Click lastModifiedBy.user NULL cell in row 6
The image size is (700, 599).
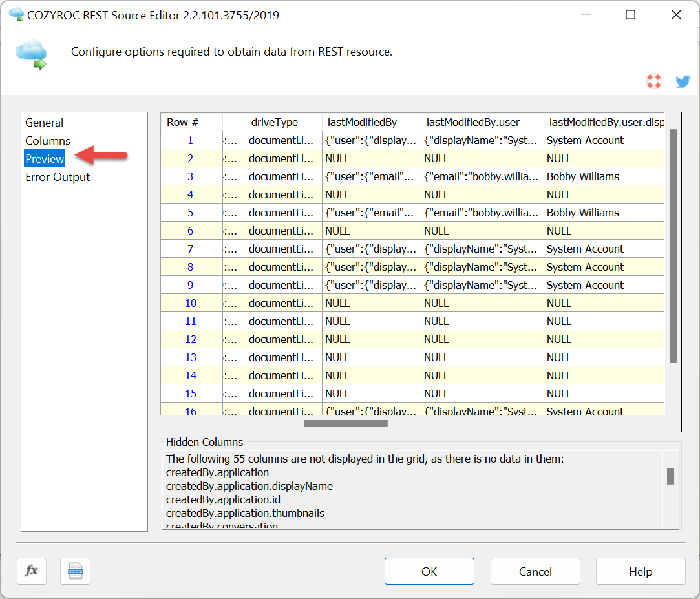pos(482,231)
